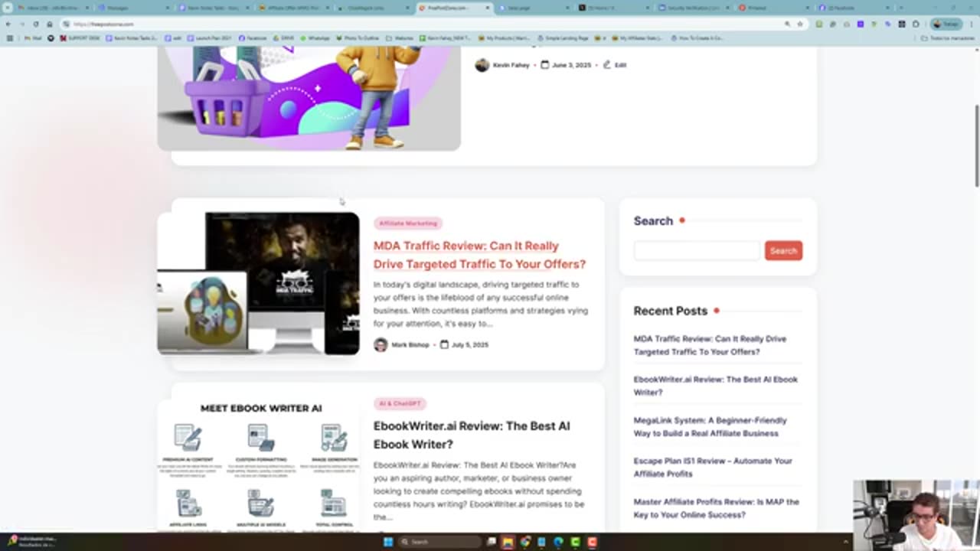The height and width of the screenshot is (551, 980).
Task: Open recent post EbookWriter.ai Review in sidebar
Action: 715,386
